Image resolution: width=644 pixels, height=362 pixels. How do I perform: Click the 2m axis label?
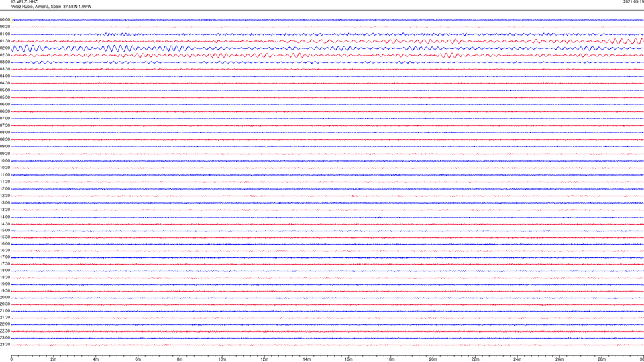click(54, 359)
